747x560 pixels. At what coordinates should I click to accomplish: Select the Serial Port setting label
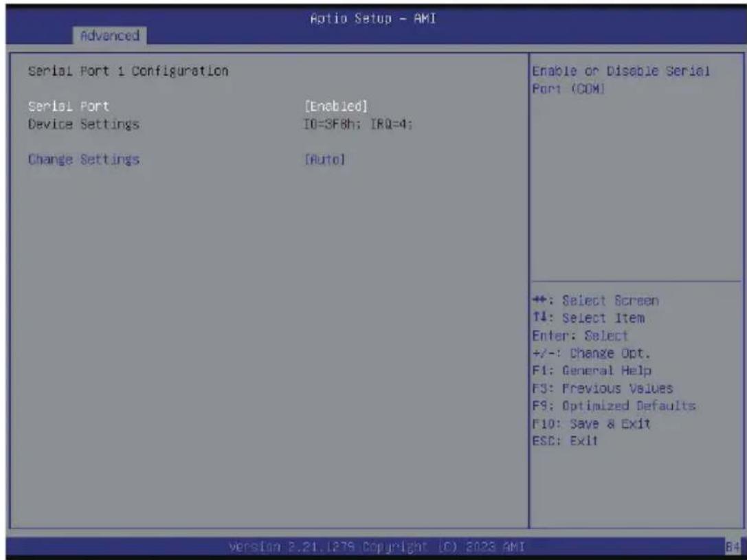click(69, 106)
